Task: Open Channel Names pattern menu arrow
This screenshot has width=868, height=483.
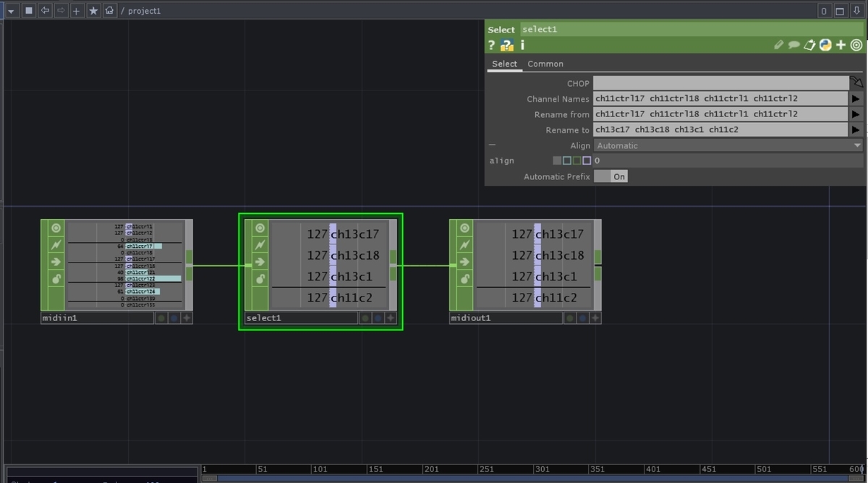Action: click(x=856, y=98)
